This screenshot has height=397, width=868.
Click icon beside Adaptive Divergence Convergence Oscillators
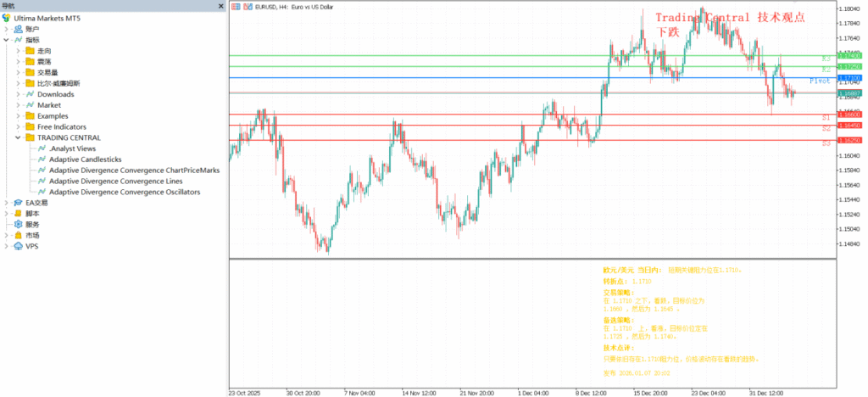(x=42, y=192)
